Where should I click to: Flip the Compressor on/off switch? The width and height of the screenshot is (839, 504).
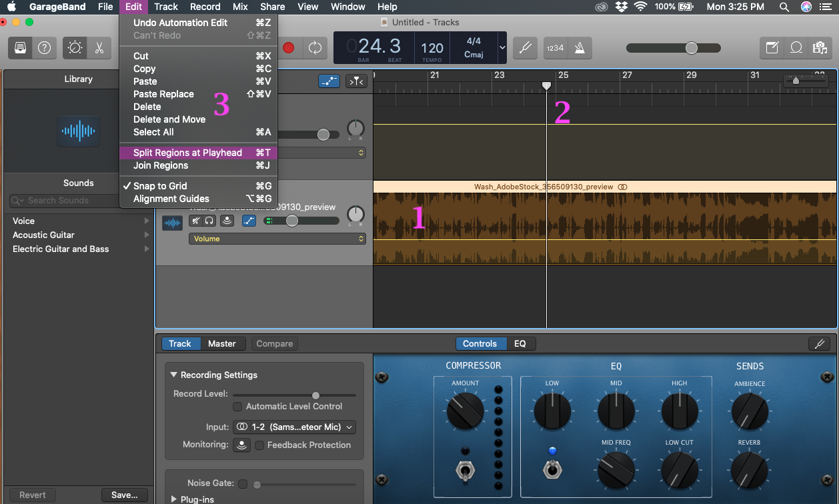coord(465,471)
